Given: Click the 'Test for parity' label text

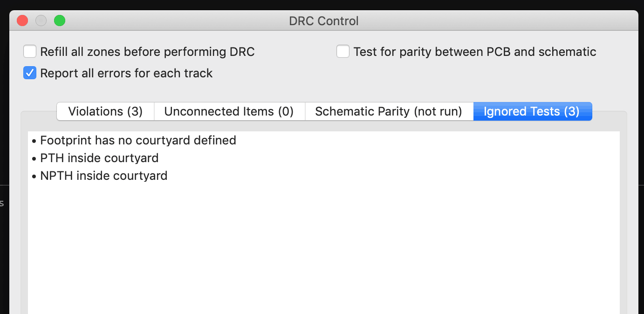Looking at the screenshot, I should click(x=474, y=51).
